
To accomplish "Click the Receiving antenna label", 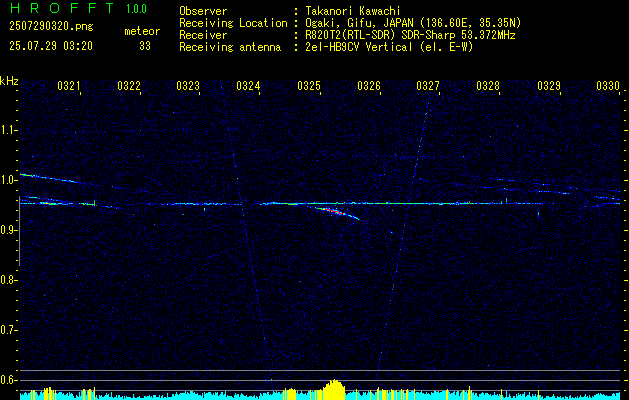I will 230,47.
